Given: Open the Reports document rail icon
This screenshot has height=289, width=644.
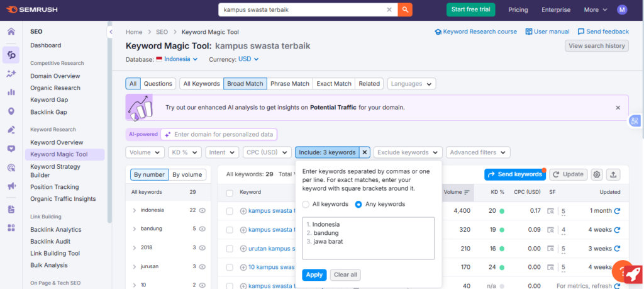Looking at the screenshot, I should coord(11,209).
